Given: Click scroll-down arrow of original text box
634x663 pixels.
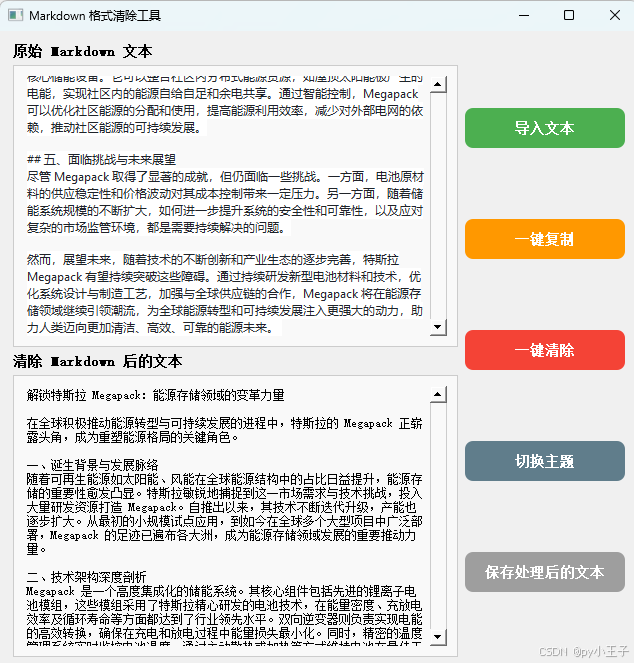Looking at the screenshot, I should click(438, 326).
